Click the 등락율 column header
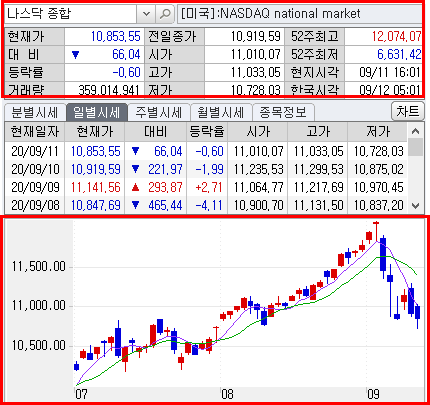Viewport: 430px width, 405px height. (207, 132)
